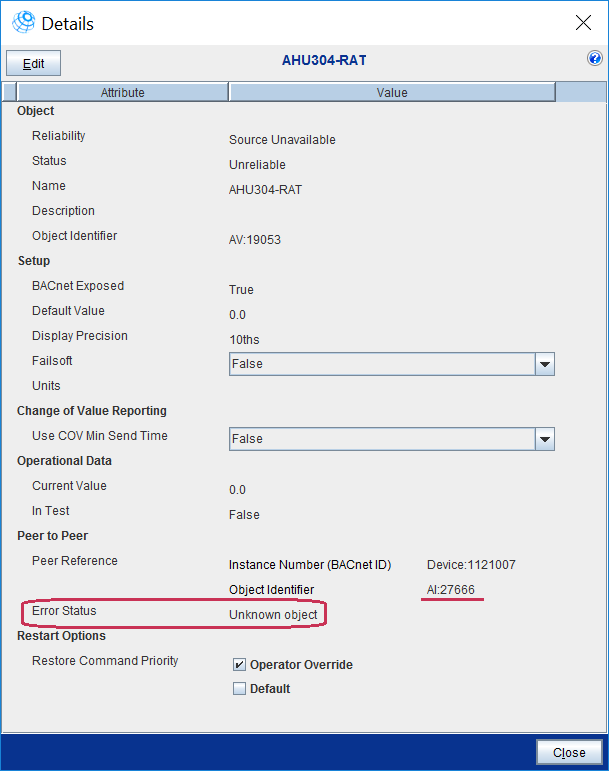This screenshot has height=771, width=609.
Task: Click the Peer to Peer section heading
Action: click(53, 535)
